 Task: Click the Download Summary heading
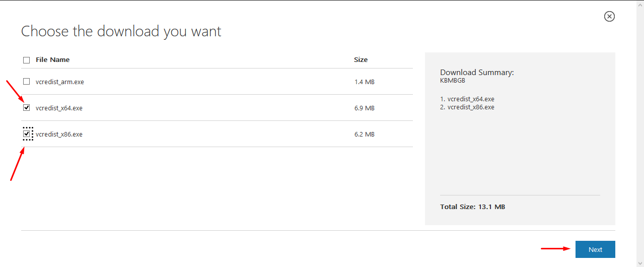point(477,73)
